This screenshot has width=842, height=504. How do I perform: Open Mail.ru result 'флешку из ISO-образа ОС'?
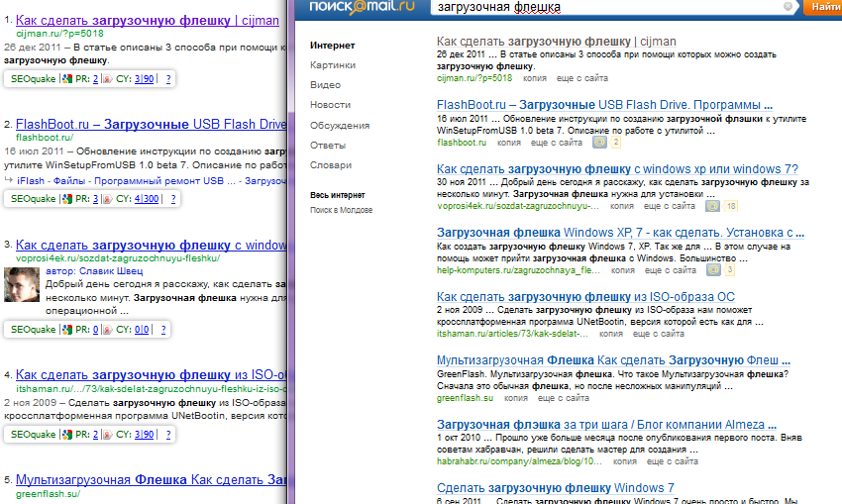click(585, 297)
